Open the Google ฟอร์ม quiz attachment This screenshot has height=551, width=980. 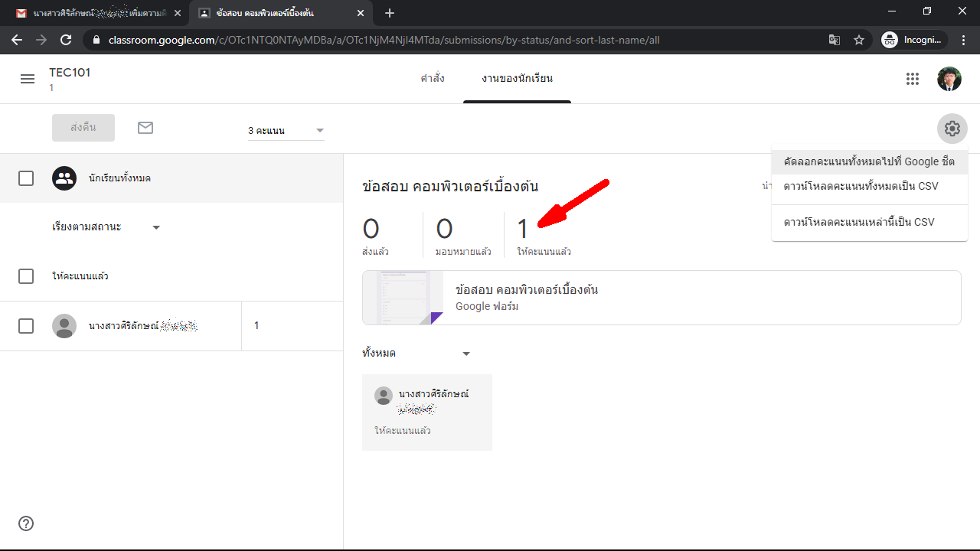[661, 298]
